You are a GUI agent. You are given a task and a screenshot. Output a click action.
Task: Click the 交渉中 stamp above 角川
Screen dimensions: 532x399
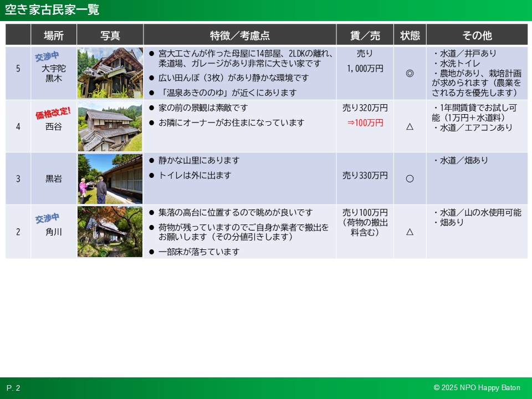tap(47, 218)
